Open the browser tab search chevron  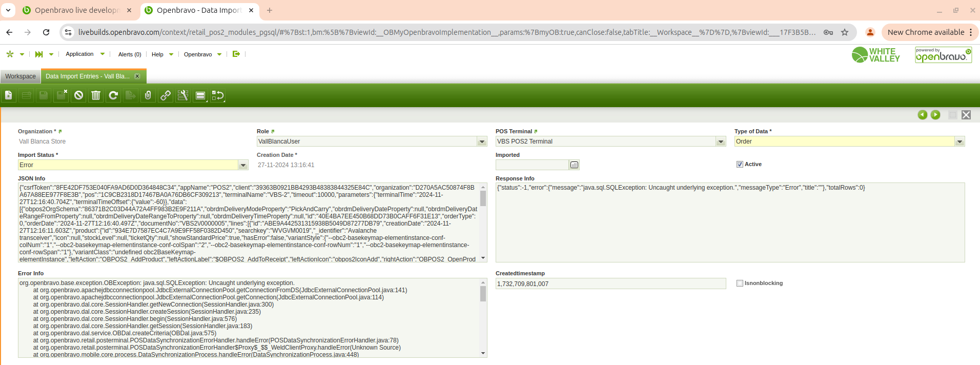[x=8, y=10]
